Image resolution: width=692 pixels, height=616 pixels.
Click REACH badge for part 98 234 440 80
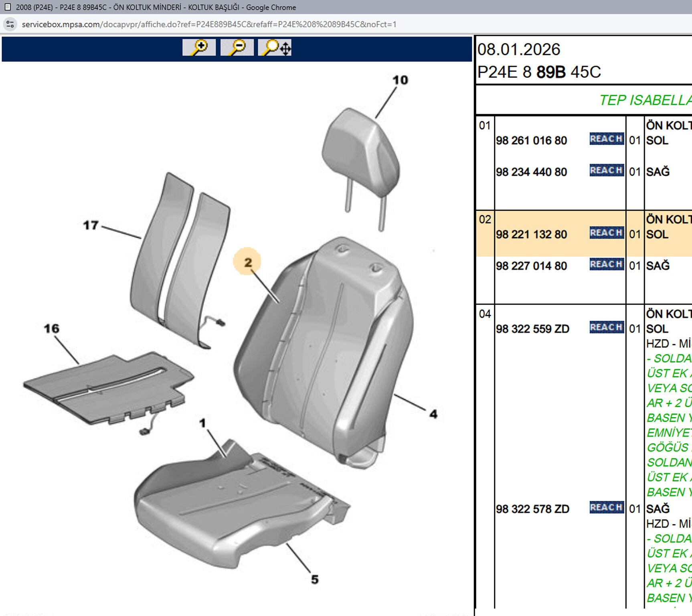(606, 170)
